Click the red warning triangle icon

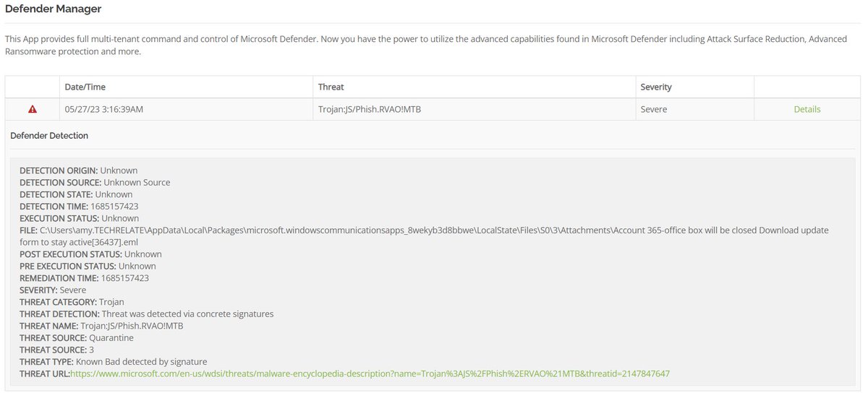tap(33, 109)
